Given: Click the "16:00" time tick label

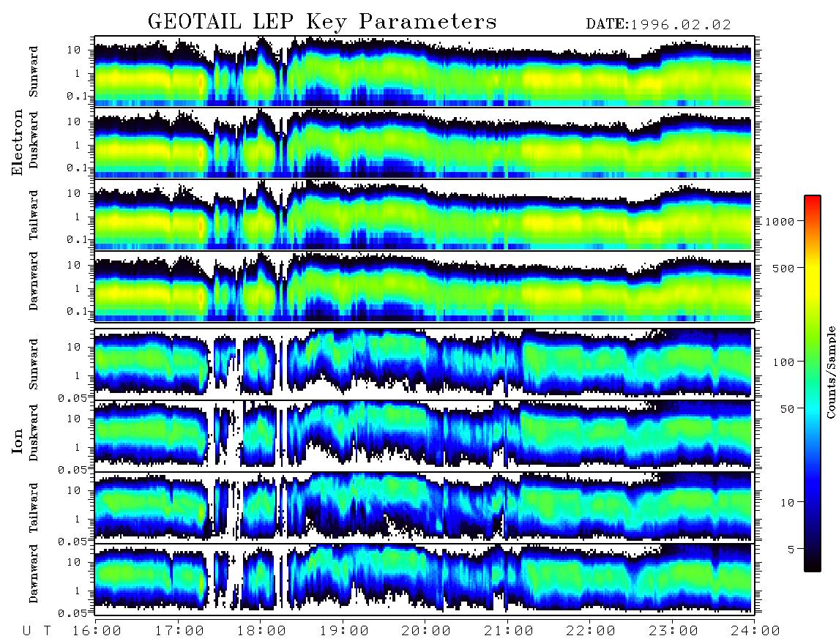Looking at the screenshot, I should pyautogui.click(x=97, y=632).
